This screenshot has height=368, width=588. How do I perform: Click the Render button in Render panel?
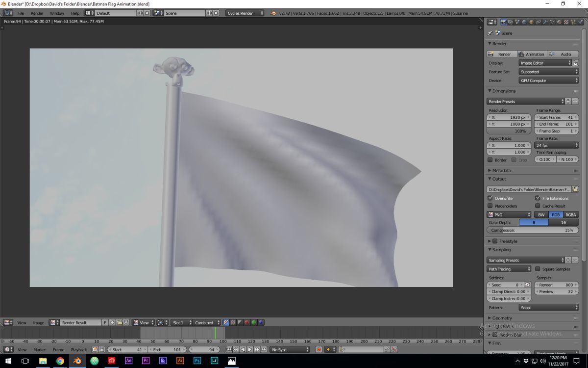pos(502,54)
